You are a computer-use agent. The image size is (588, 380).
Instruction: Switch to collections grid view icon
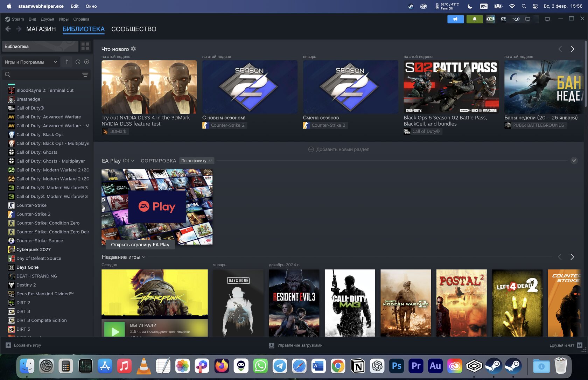(x=85, y=46)
